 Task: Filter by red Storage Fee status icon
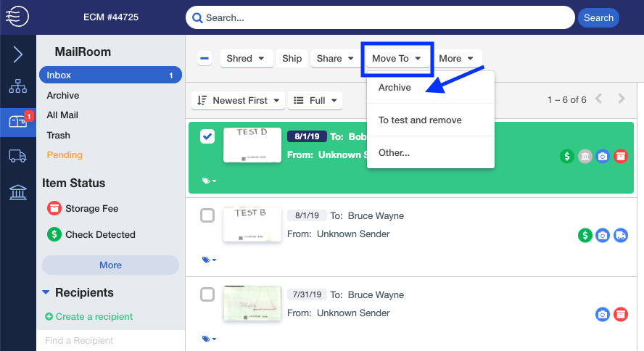pos(54,208)
